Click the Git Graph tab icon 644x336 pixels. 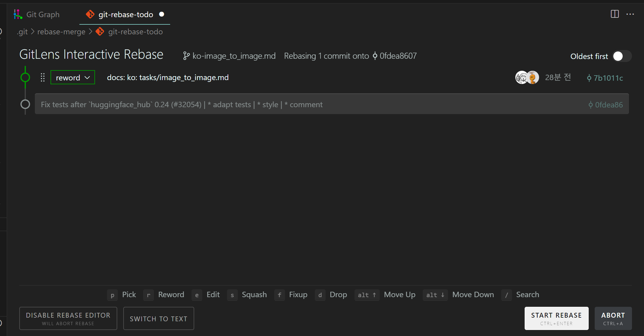point(18,14)
